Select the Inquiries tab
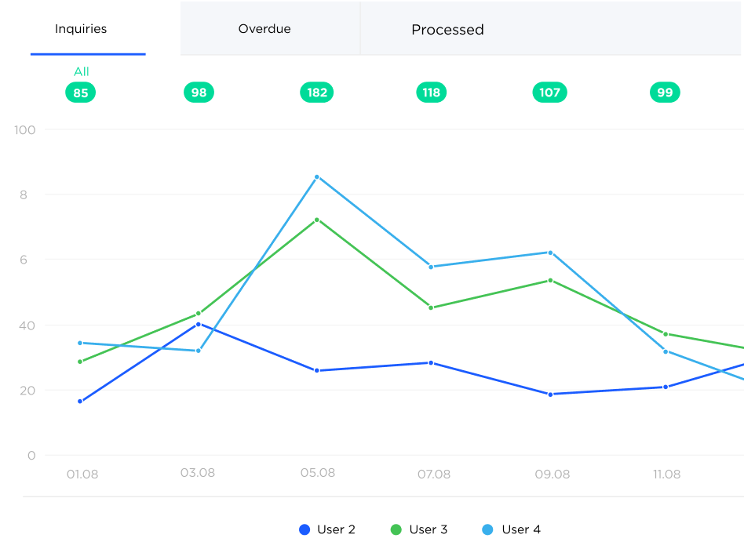The height and width of the screenshot is (560, 744). [80, 28]
